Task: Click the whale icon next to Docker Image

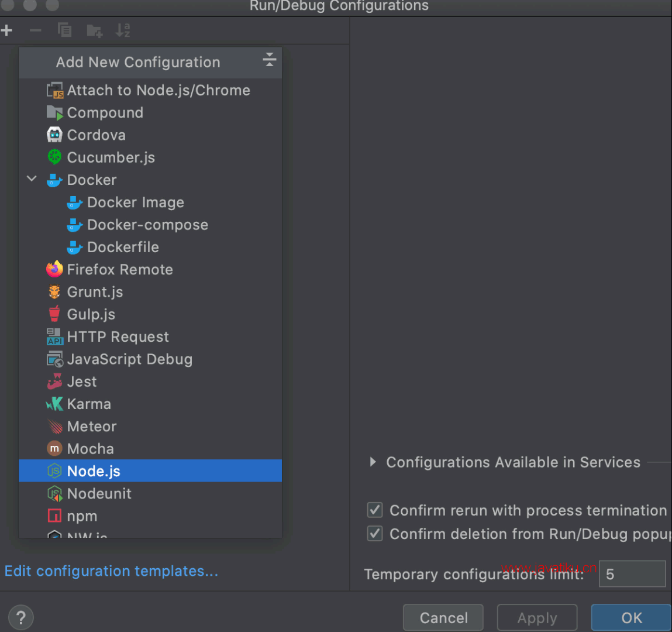Action: click(x=75, y=202)
